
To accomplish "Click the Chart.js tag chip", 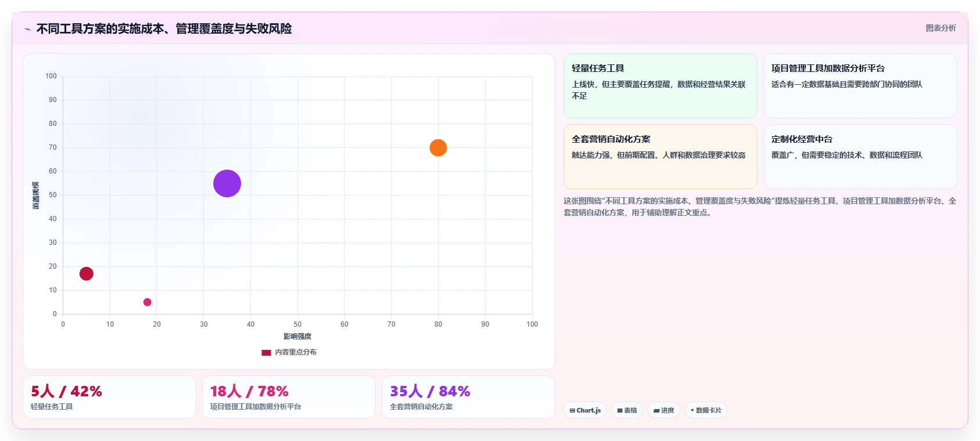I will pos(585,410).
